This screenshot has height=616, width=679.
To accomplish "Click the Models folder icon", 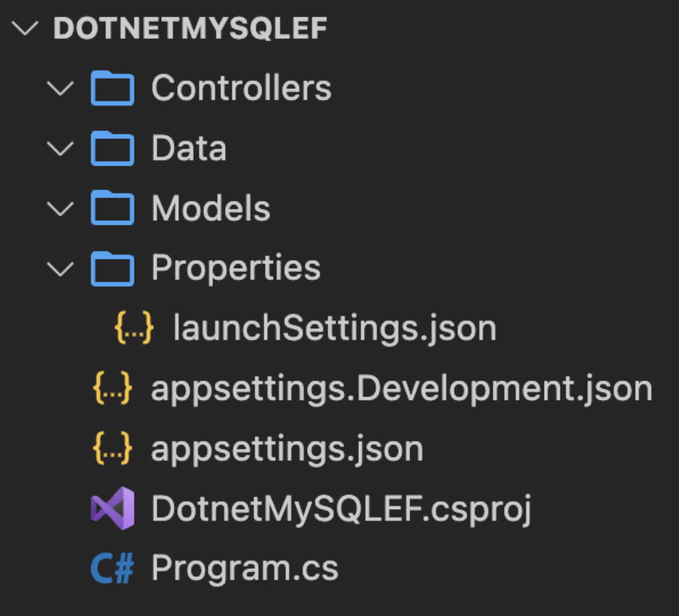I will pyautogui.click(x=113, y=209).
